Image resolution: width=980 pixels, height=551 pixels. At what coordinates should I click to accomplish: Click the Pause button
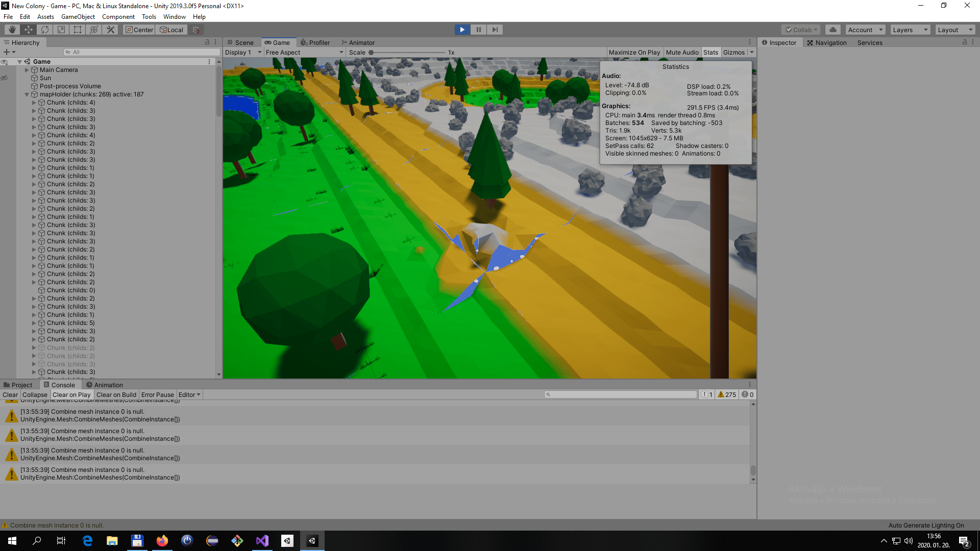478,30
